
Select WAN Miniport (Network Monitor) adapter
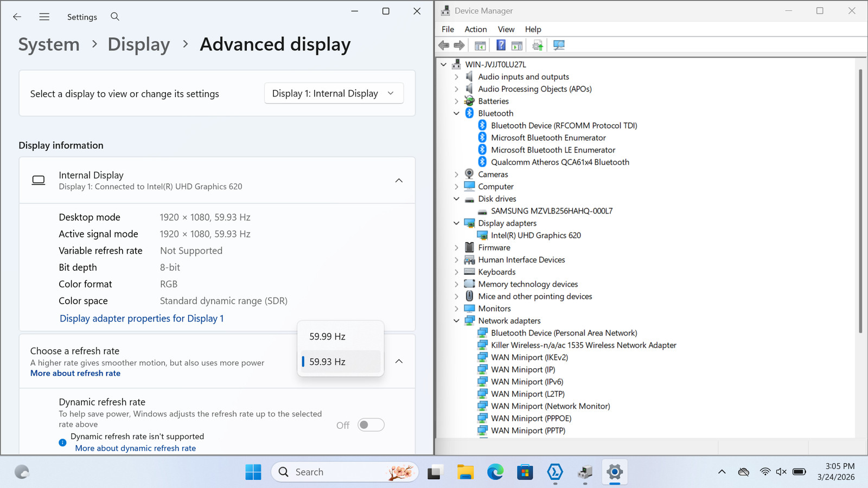(x=550, y=406)
